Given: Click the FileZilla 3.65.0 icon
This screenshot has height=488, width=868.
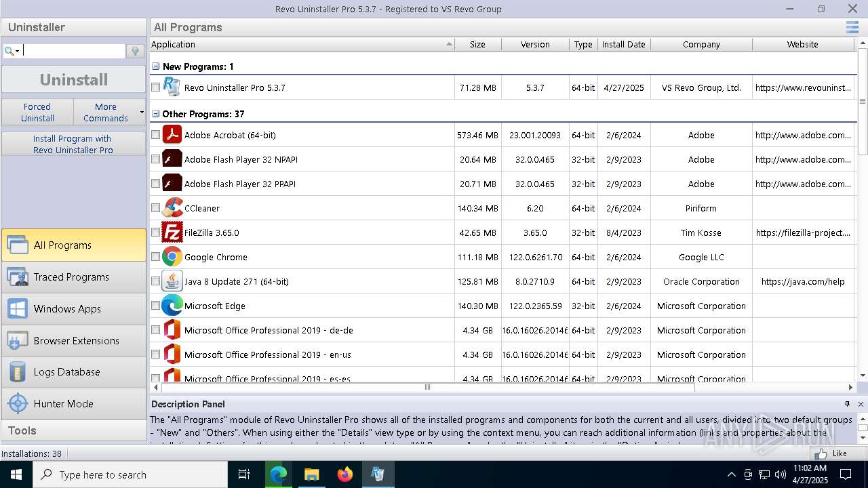Looking at the screenshot, I should coord(172,232).
